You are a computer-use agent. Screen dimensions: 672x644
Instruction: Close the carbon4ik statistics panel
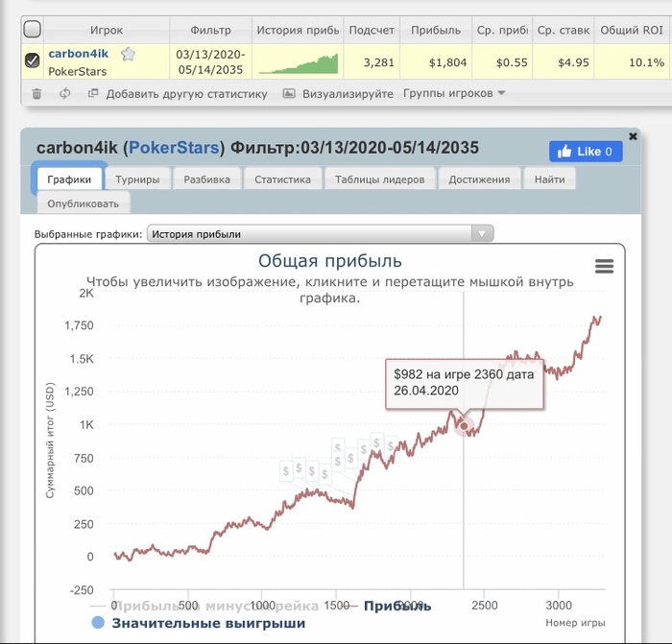pos(633,136)
